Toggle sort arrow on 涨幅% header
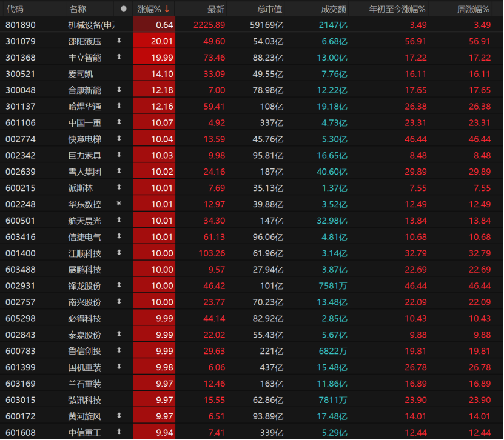The image size is (504, 440). pyautogui.click(x=167, y=9)
